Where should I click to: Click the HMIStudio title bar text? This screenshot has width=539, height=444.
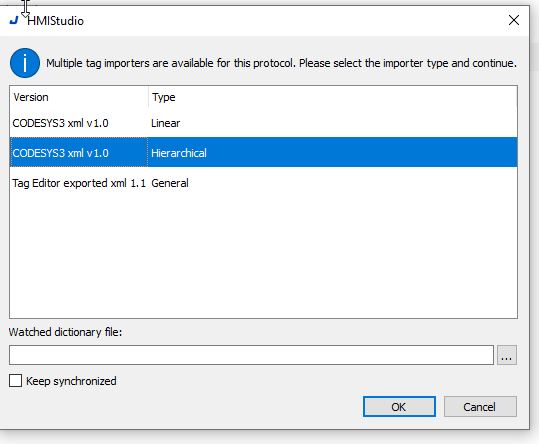coord(55,21)
